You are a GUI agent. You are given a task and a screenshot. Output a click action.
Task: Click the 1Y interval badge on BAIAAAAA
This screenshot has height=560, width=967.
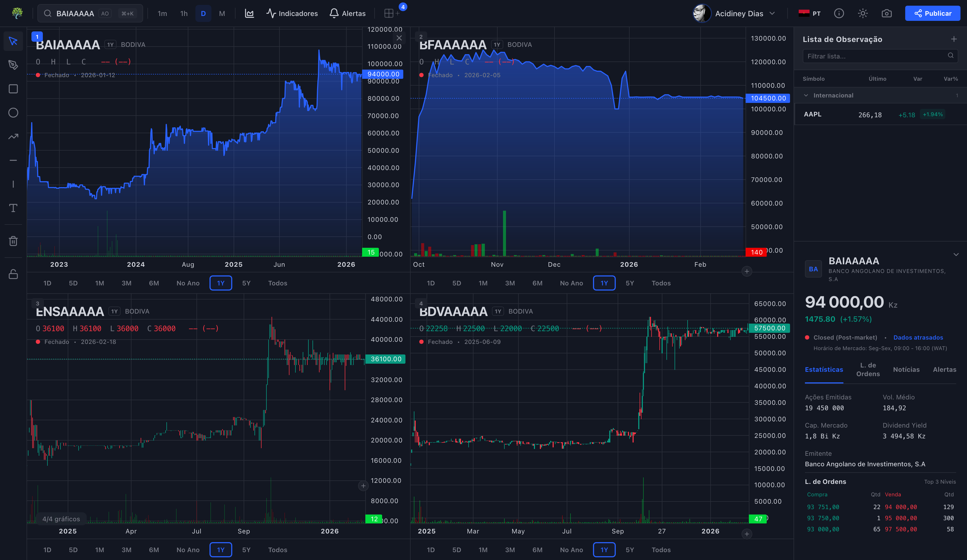[111, 44]
